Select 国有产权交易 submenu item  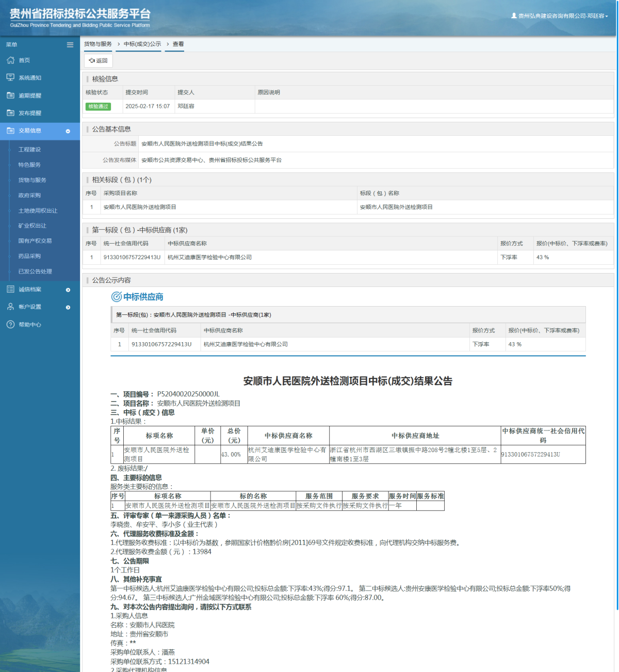point(35,241)
